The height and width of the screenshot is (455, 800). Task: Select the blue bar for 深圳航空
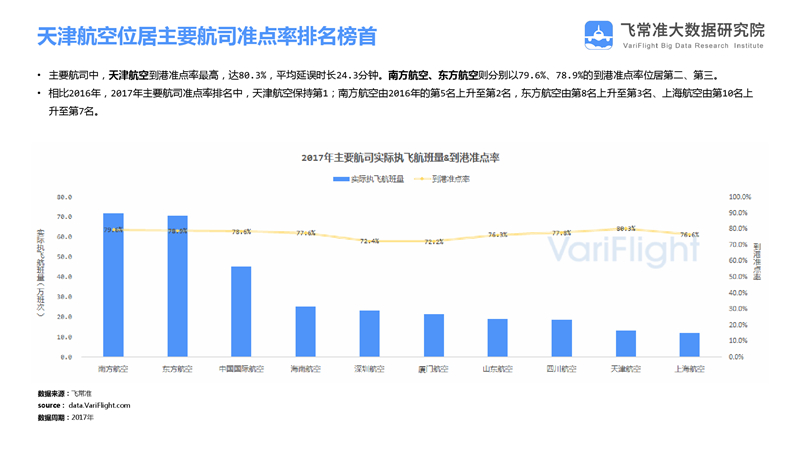[x=369, y=334]
